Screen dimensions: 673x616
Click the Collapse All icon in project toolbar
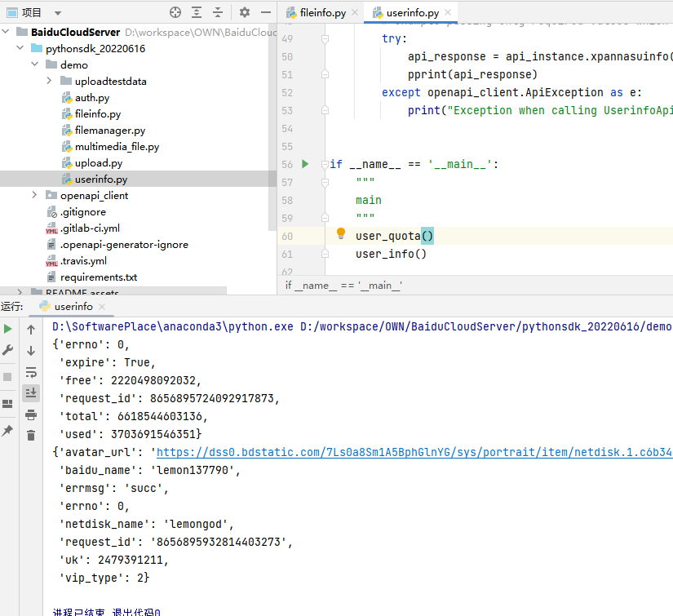[218, 12]
